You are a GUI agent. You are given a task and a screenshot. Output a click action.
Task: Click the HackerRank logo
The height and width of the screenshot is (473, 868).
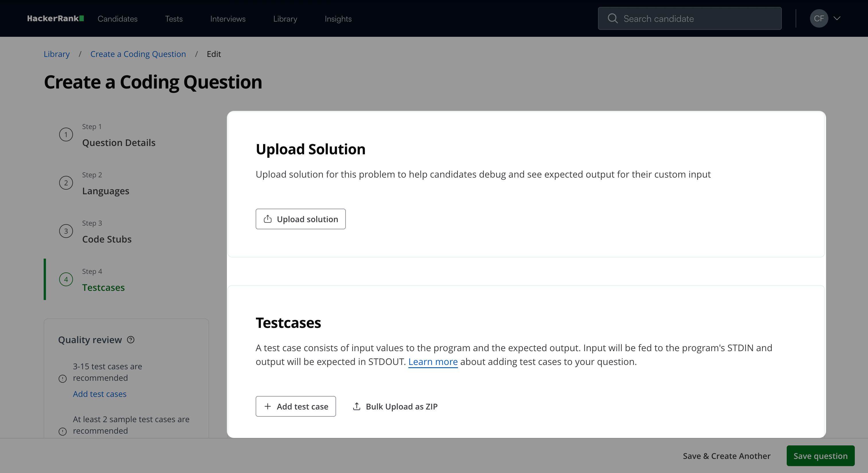click(55, 19)
